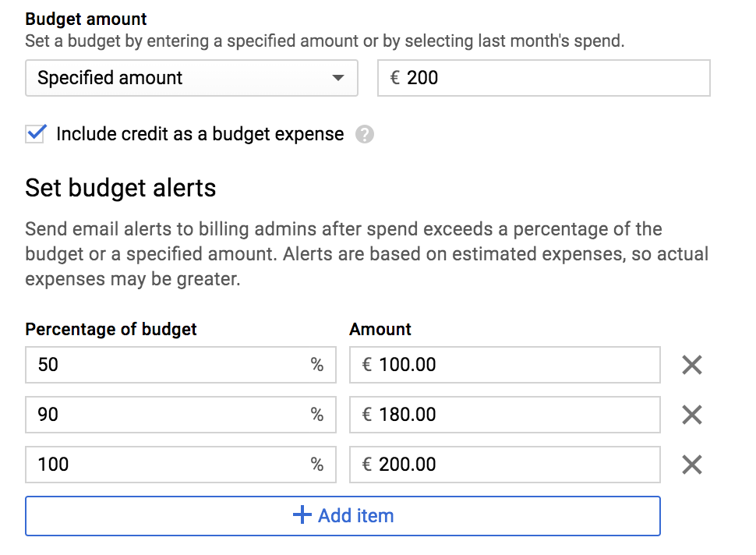The image size is (756, 555).
Task: Remove the 100% budget alert row
Action: click(692, 465)
